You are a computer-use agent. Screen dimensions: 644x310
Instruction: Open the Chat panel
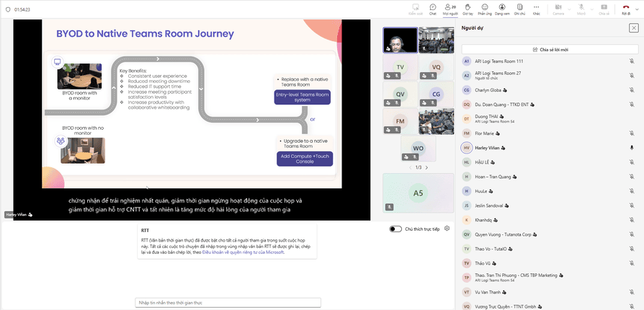pyautogui.click(x=433, y=8)
